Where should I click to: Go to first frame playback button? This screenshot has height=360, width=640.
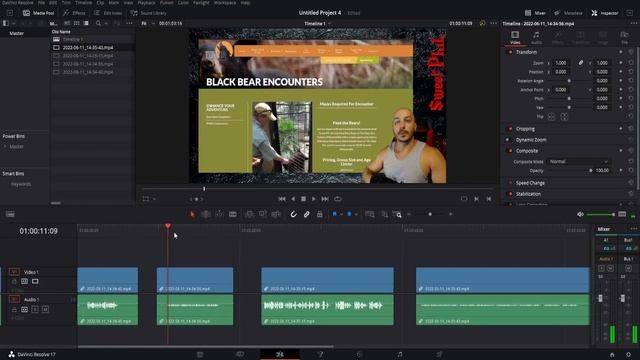(x=282, y=199)
